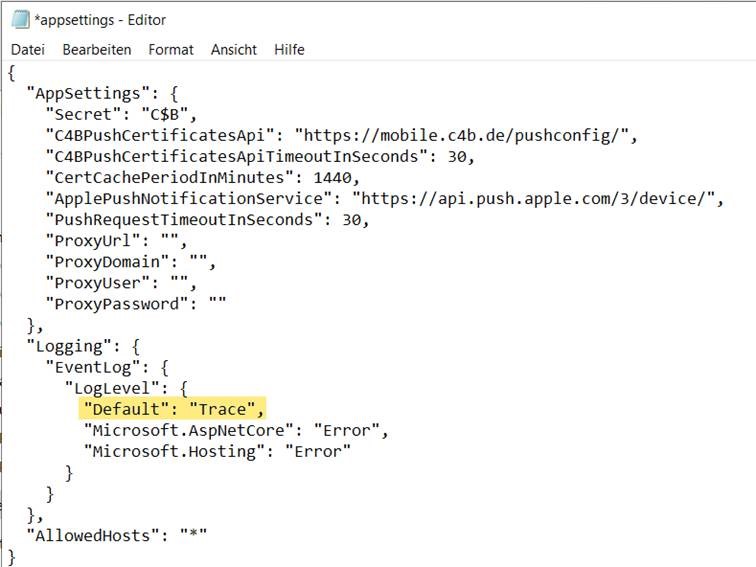Click the CertCachePeriodInMinutes value 1440

click(x=333, y=177)
